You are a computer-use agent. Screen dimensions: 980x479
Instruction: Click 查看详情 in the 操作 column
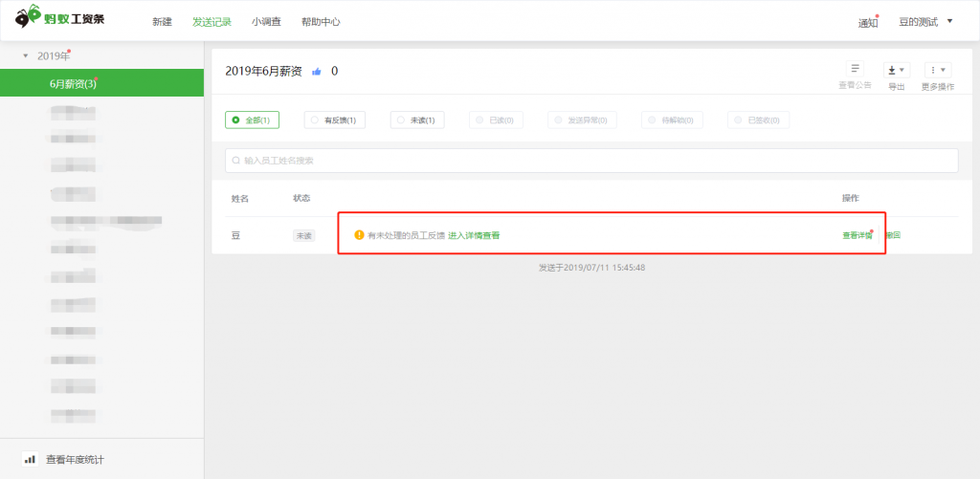pos(857,235)
